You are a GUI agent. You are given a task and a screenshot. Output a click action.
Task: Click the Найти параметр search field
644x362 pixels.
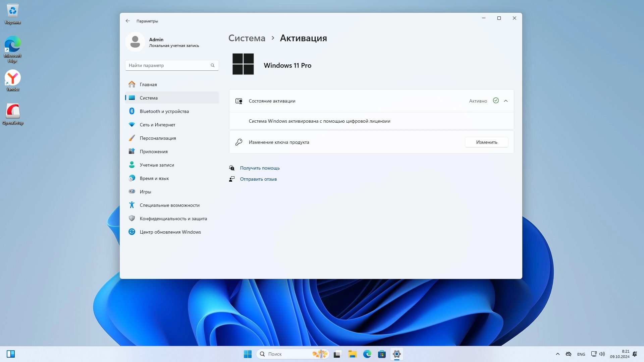[x=168, y=65]
